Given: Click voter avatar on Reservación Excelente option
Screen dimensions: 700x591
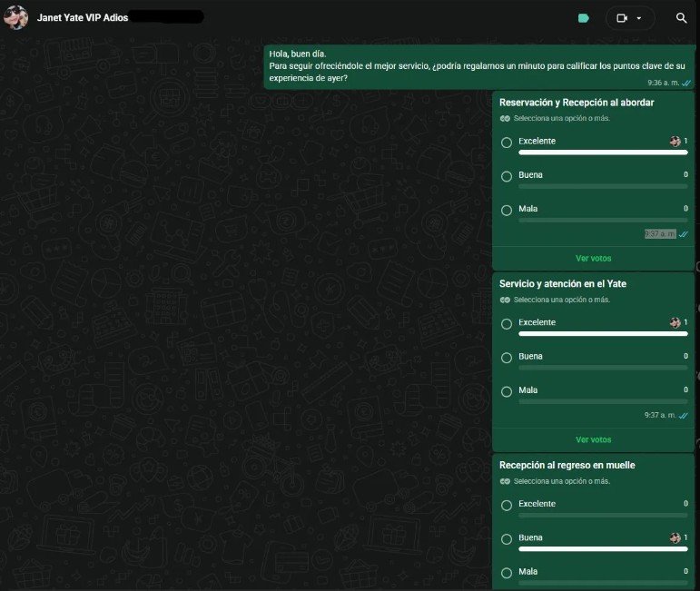Looking at the screenshot, I should [675, 142].
